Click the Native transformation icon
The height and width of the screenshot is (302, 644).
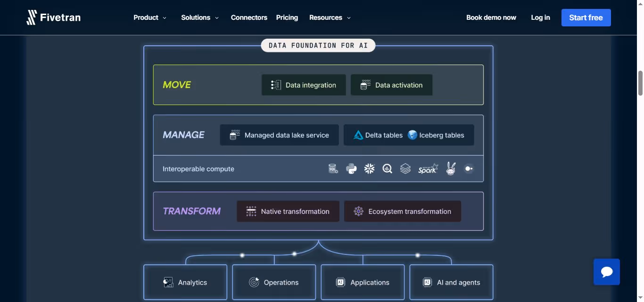[x=251, y=211]
